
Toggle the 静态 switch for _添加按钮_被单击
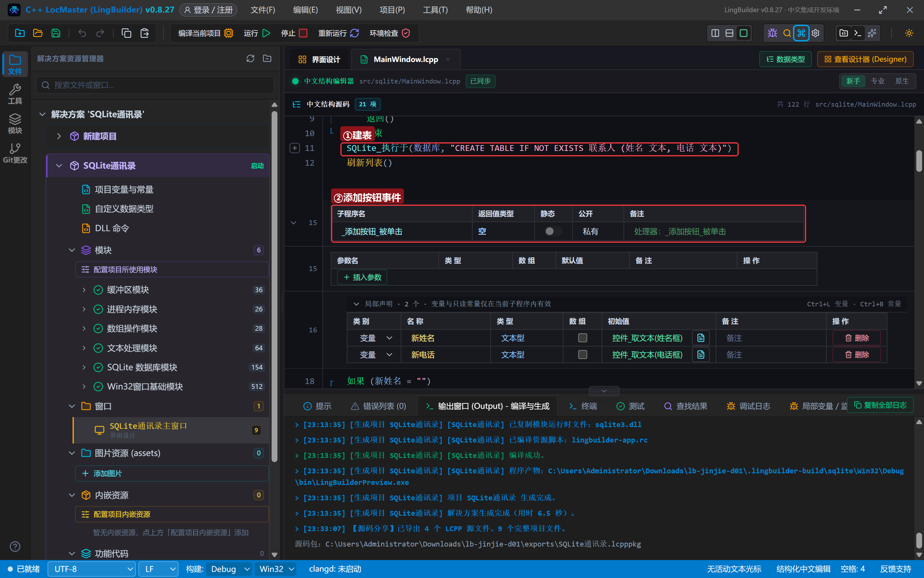point(553,231)
